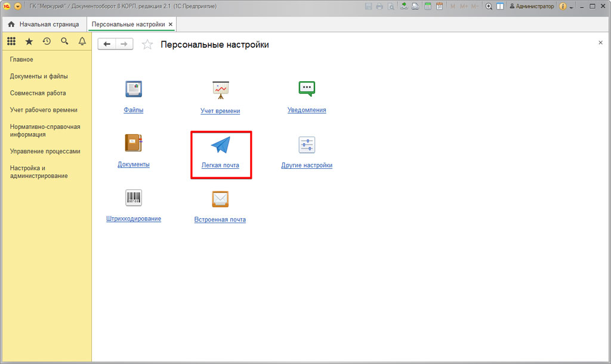This screenshot has width=611, height=364.
Task: Click the Штрихкодирование barcode icon
Action: pos(134,198)
